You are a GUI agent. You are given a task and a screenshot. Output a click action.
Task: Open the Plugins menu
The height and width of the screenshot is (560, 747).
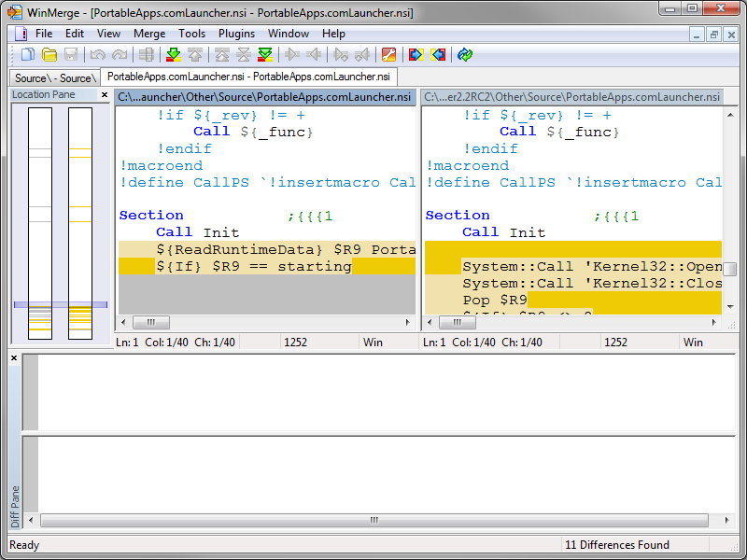(236, 34)
